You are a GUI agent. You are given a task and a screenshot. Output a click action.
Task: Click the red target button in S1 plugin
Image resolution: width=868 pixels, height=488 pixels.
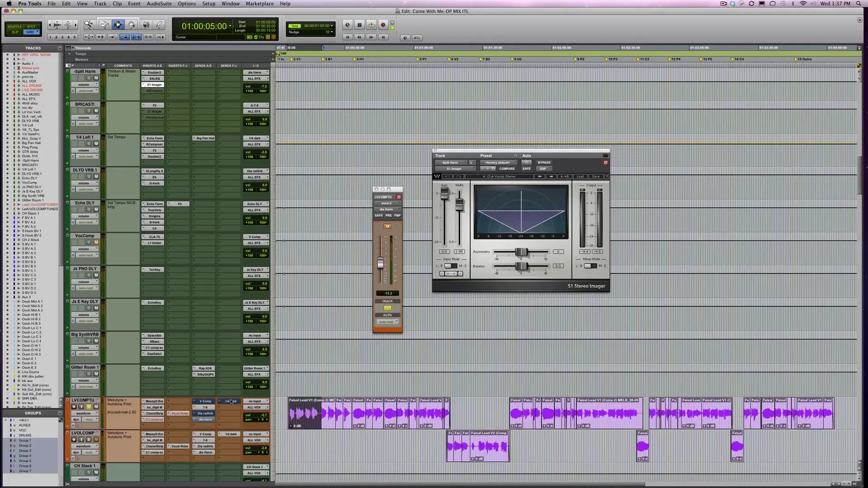tap(606, 163)
